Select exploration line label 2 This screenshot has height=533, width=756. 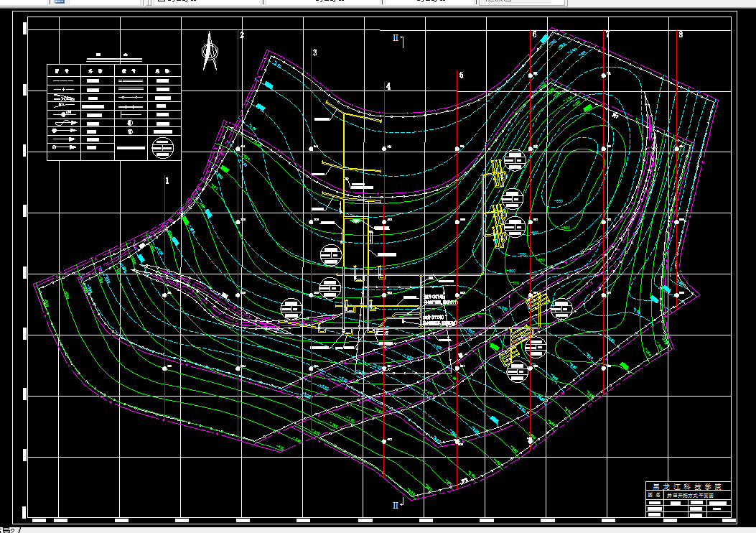click(242, 35)
